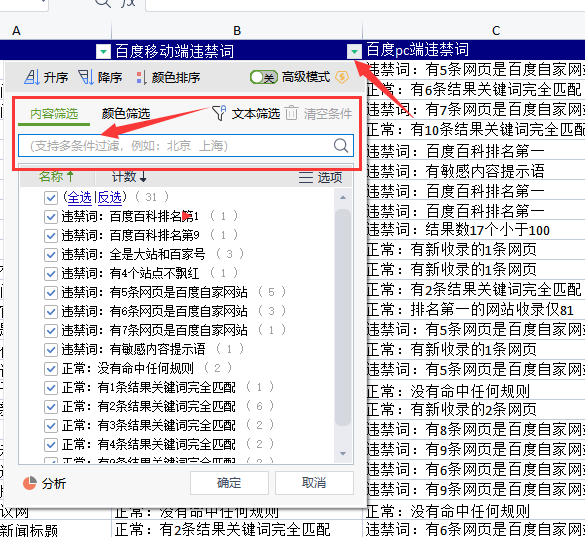Select cell 正常：有10条结果关键词完全匹配
This screenshot has height=537, width=585.
(x=474, y=129)
